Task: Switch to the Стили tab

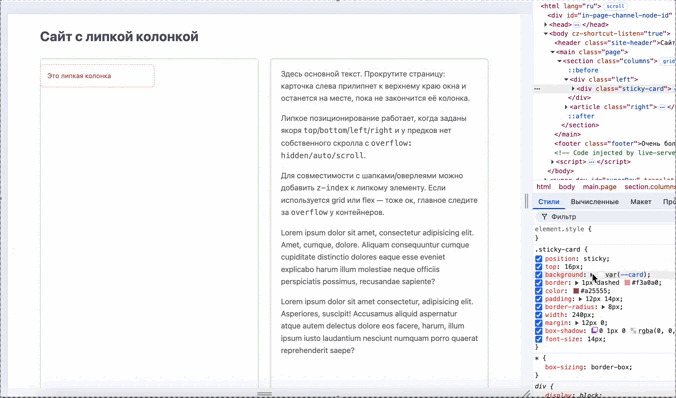Action: [548, 202]
